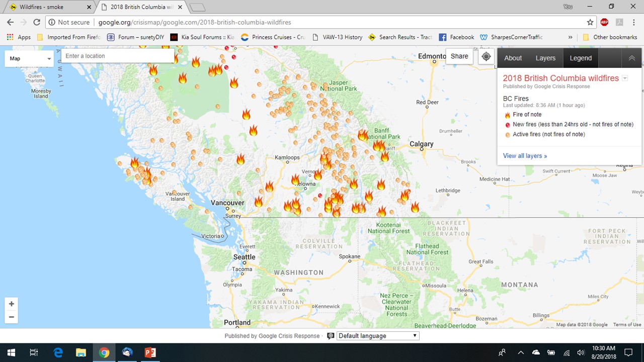This screenshot has height=362, width=644.
Task: Open the Action Center notifications icon
Action: (628, 352)
